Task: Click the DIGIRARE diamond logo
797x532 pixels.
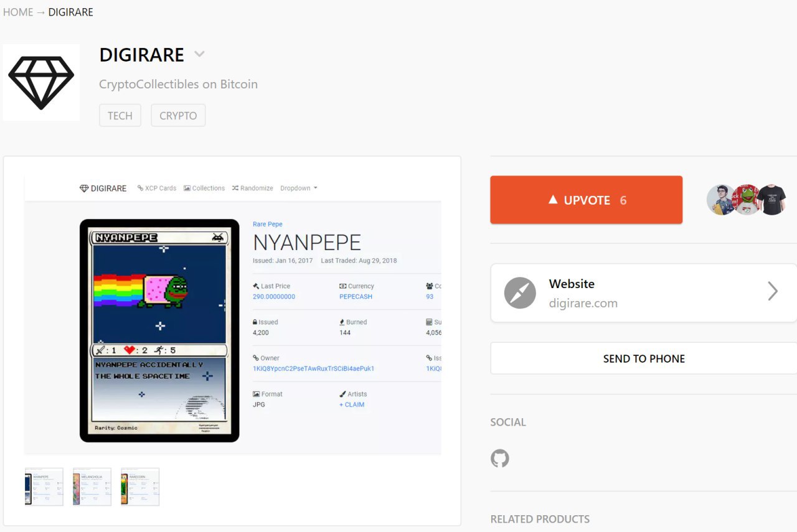Action: coord(41,82)
